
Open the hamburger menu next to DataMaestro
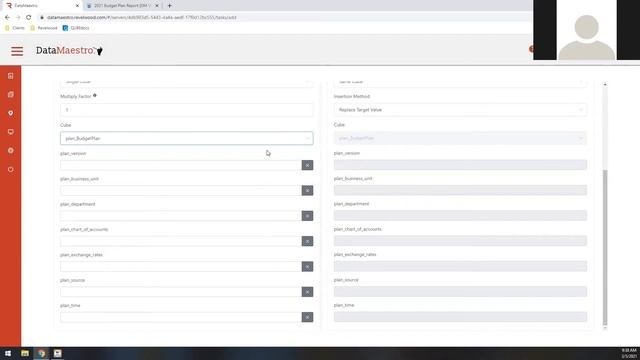[17, 51]
